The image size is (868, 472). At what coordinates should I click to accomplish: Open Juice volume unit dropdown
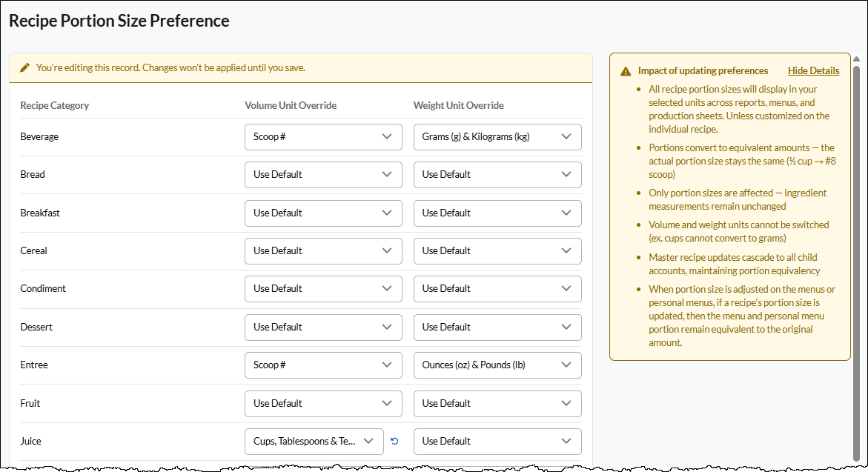[x=314, y=442]
